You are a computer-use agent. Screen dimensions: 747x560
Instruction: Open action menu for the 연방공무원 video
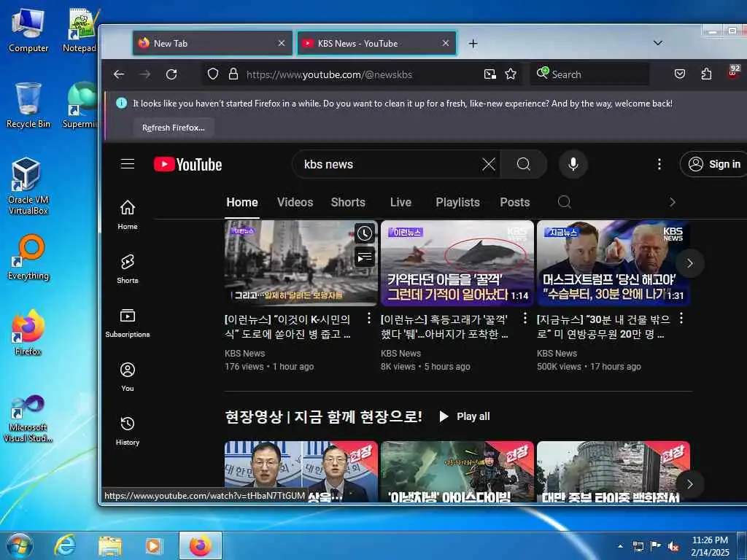[681, 318]
